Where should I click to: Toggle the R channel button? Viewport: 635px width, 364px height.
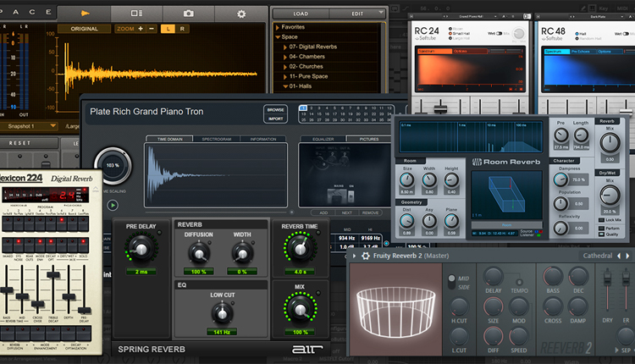[183, 29]
